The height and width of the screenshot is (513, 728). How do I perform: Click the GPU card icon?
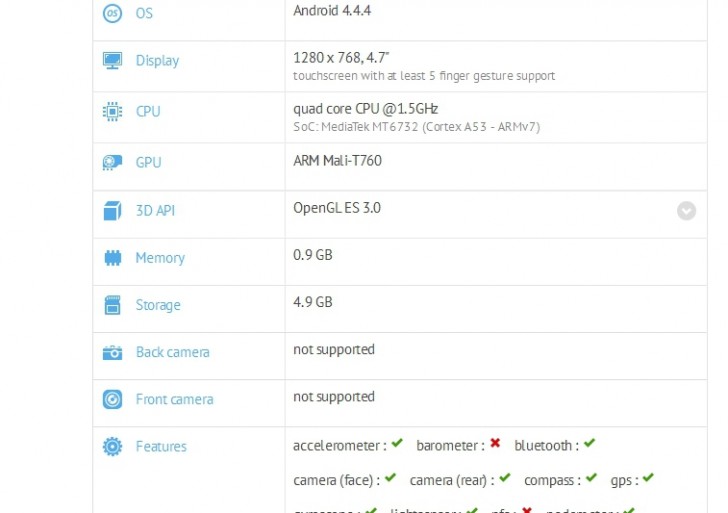(x=113, y=163)
